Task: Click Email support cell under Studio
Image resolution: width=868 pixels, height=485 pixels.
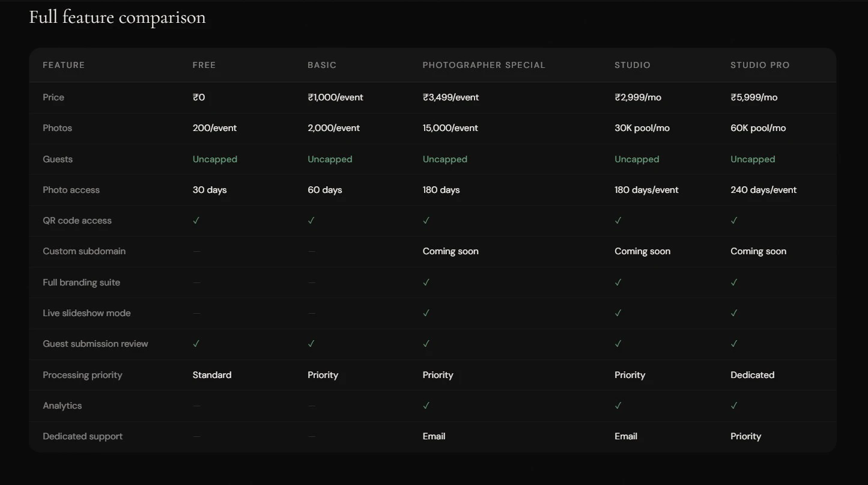Action: [626, 436]
